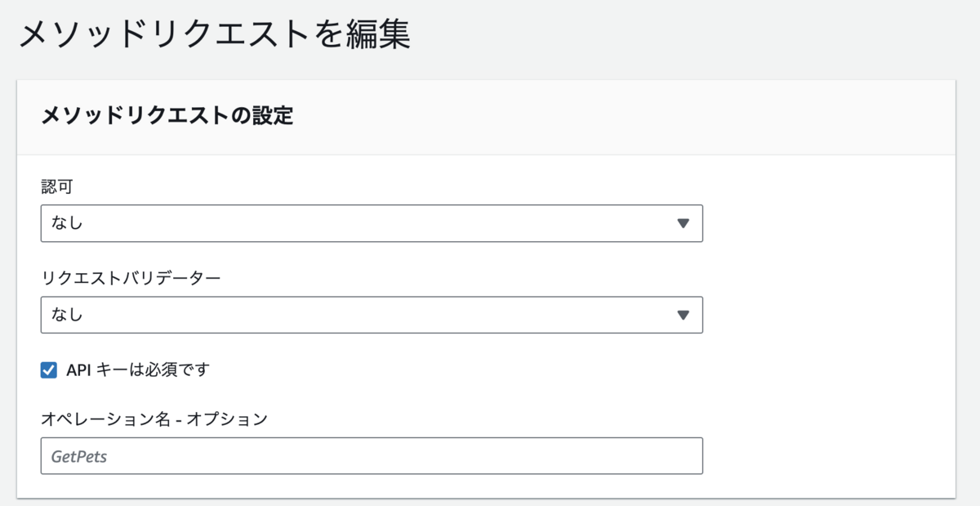This screenshot has width=980, height=506.
Task: Click empty area right of 認可 dropdown
Action: pyautogui.click(x=825, y=223)
